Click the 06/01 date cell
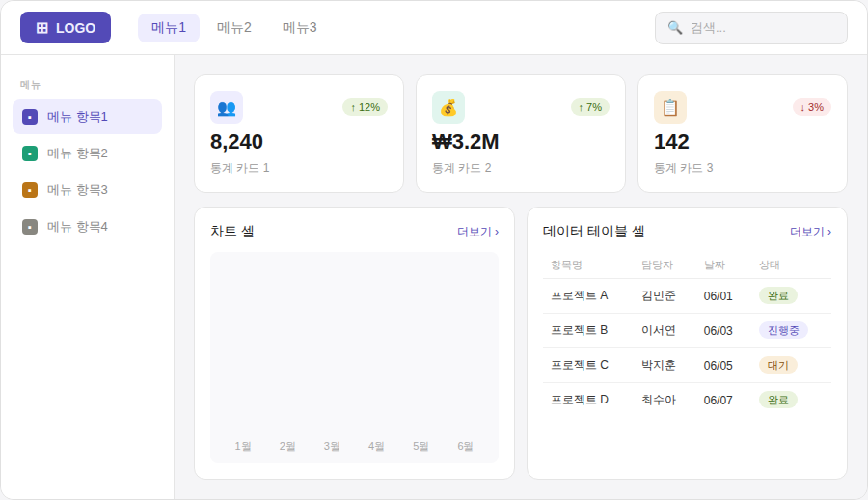 718,296
